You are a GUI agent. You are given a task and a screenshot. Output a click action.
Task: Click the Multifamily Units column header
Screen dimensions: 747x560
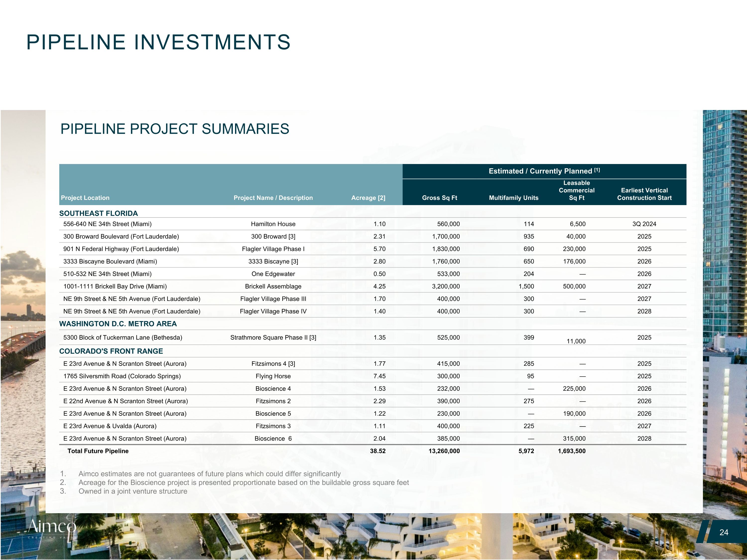(x=513, y=198)
